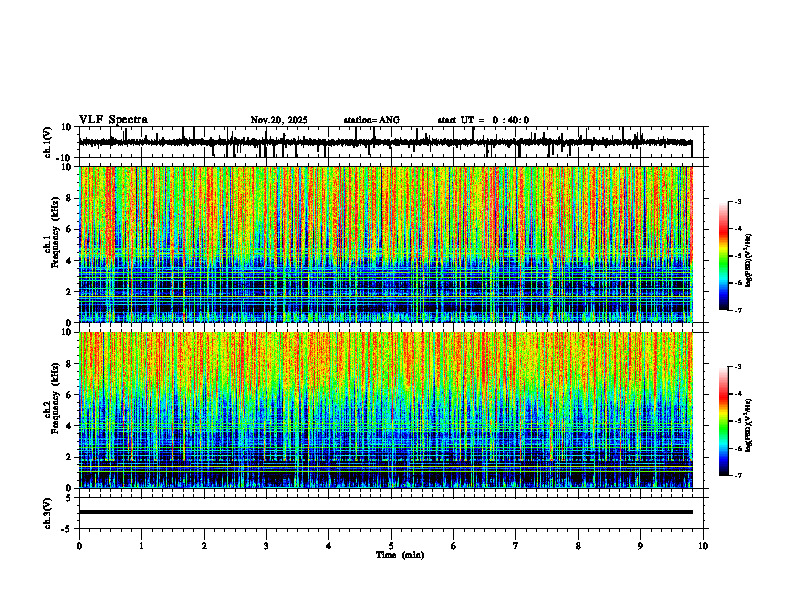Click the "ch.1(V)" waveform axis label
Viewport: 792px width, 612px height.
coord(48,142)
